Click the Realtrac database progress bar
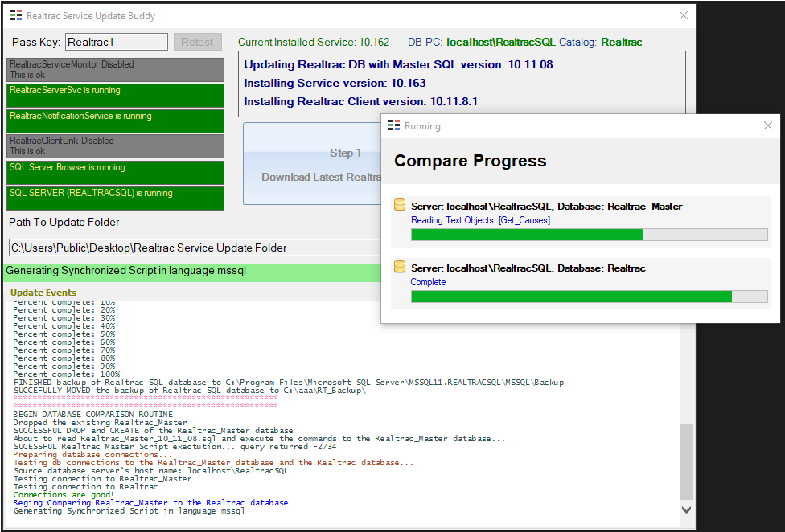785x532 pixels. 590,297
